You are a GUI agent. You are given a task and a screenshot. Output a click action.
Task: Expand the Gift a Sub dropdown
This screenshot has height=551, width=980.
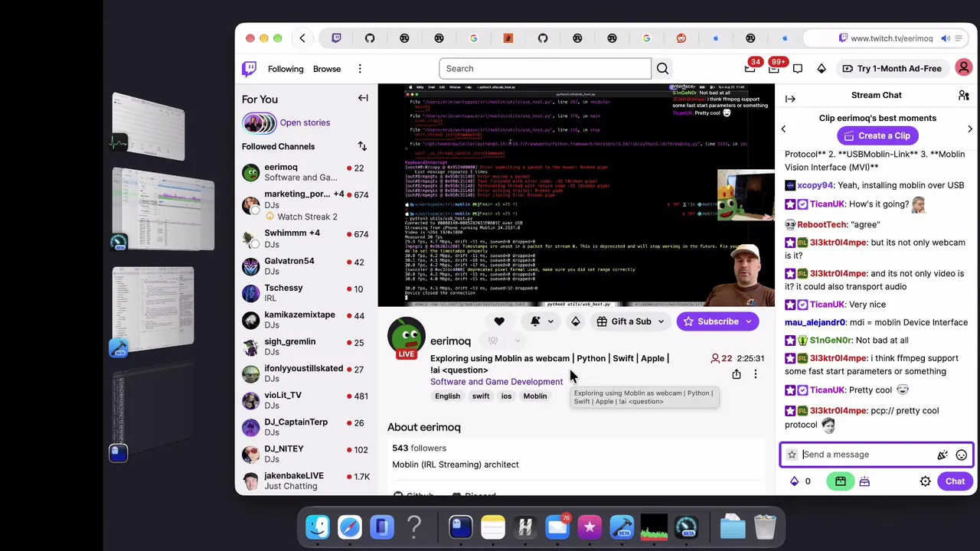click(x=661, y=321)
